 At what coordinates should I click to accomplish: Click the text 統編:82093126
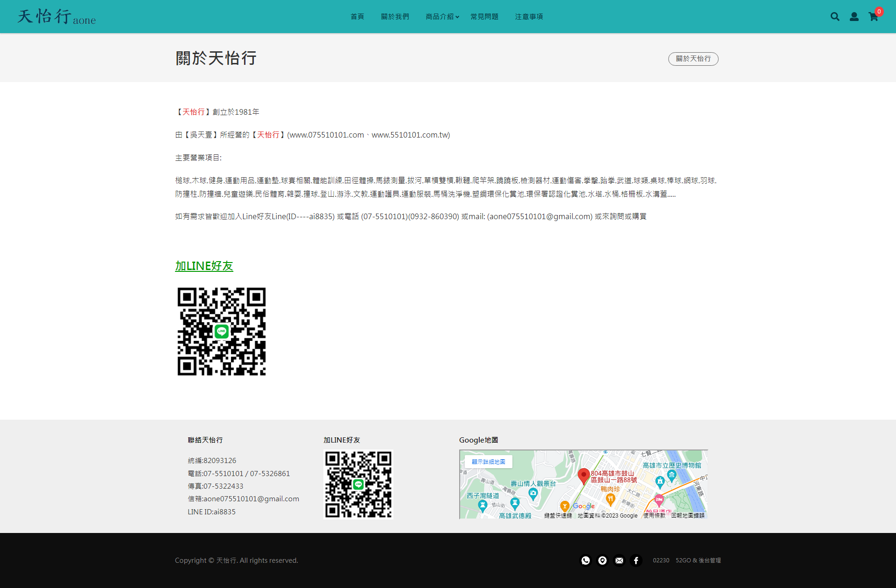coord(212,461)
